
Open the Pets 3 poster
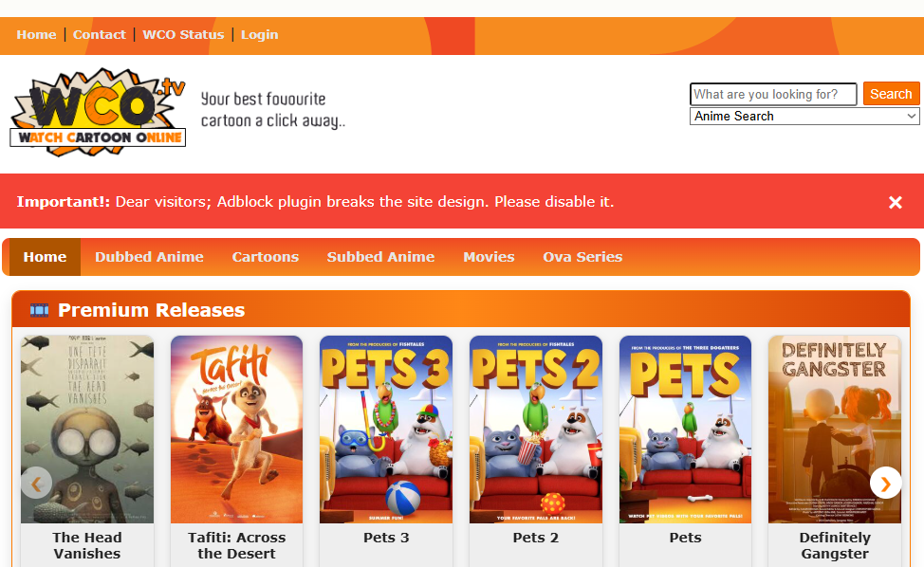[385, 429]
